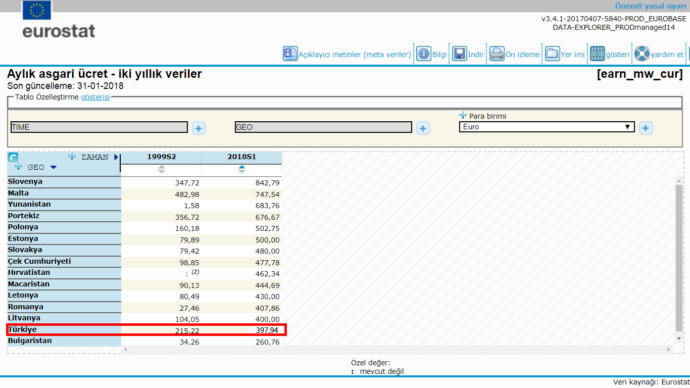Click the 260,76 value for Bulgaristan
The width and height of the screenshot is (690, 388).
(267, 342)
